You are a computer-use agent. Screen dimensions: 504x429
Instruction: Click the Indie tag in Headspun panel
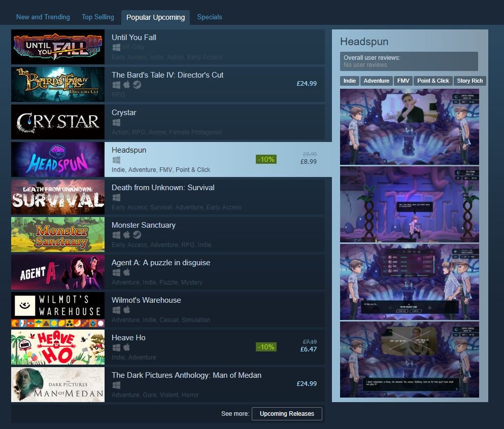tap(349, 81)
